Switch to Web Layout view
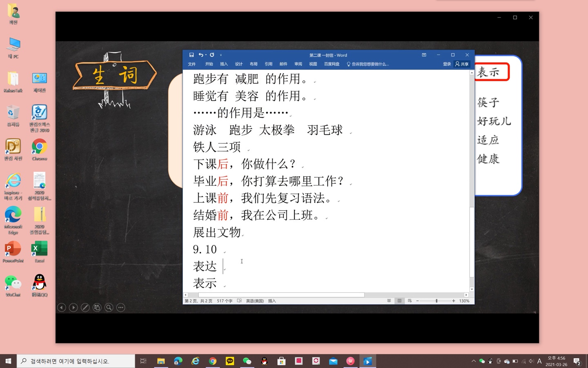Image resolution: width=588 pixels, height=368 pixels. pyautogui.click(x=410, y=301)
